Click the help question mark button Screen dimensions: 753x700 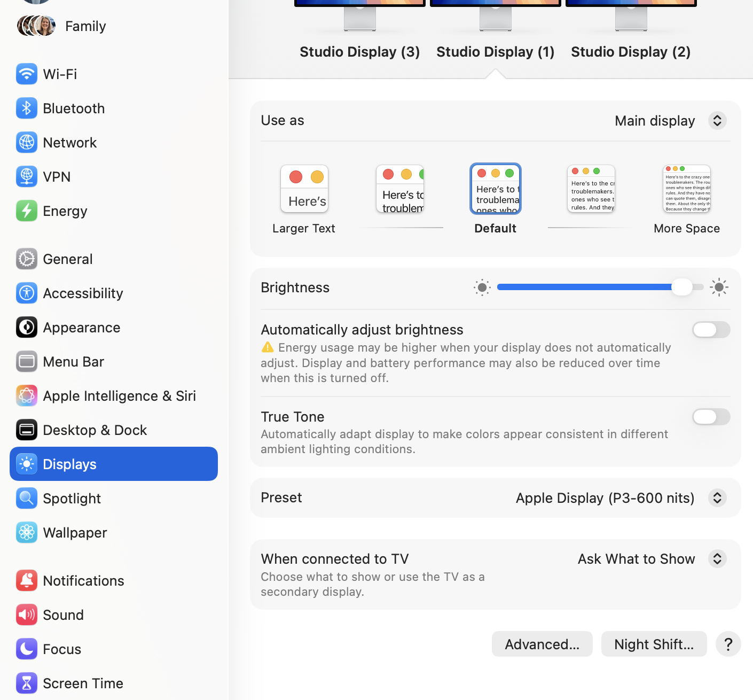coord(728,644)
